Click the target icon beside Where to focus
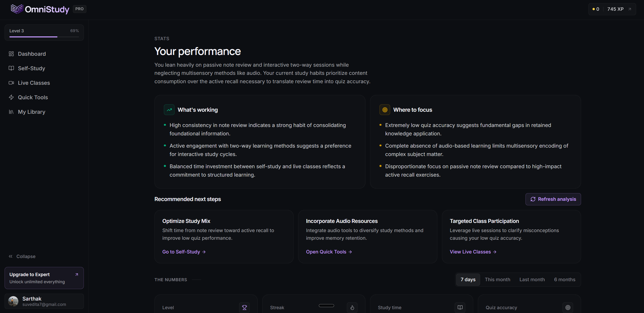644x313 pixels. (385, 110)
